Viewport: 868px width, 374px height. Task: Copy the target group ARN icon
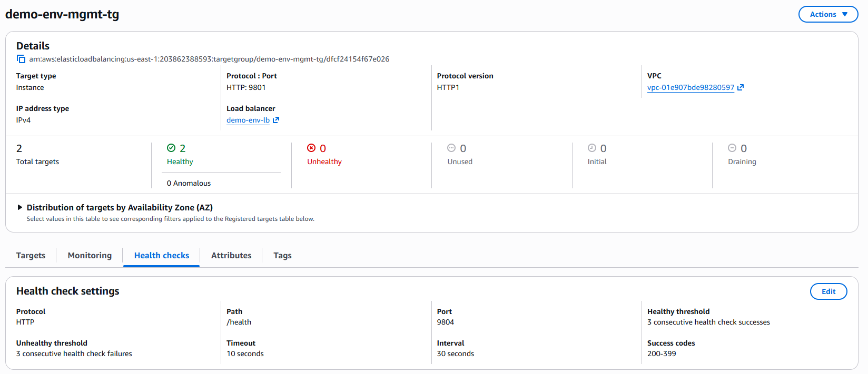click(x=21, y=59)
